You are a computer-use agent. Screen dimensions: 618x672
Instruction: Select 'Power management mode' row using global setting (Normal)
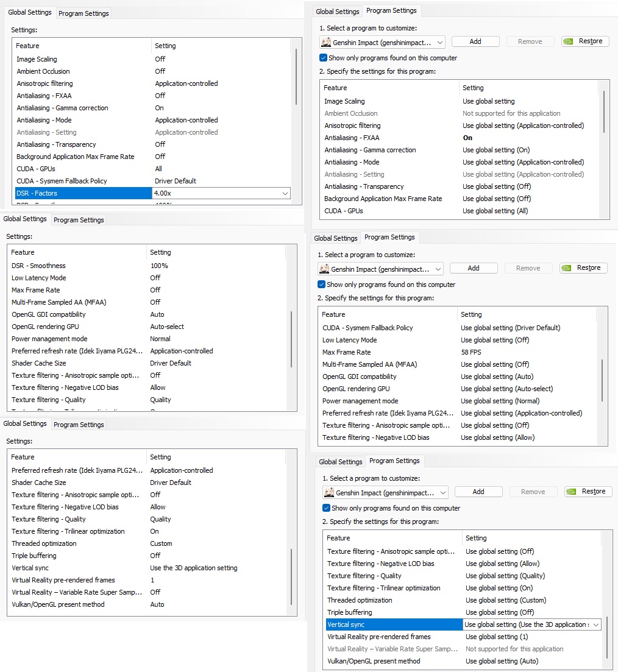pos(459,401)
